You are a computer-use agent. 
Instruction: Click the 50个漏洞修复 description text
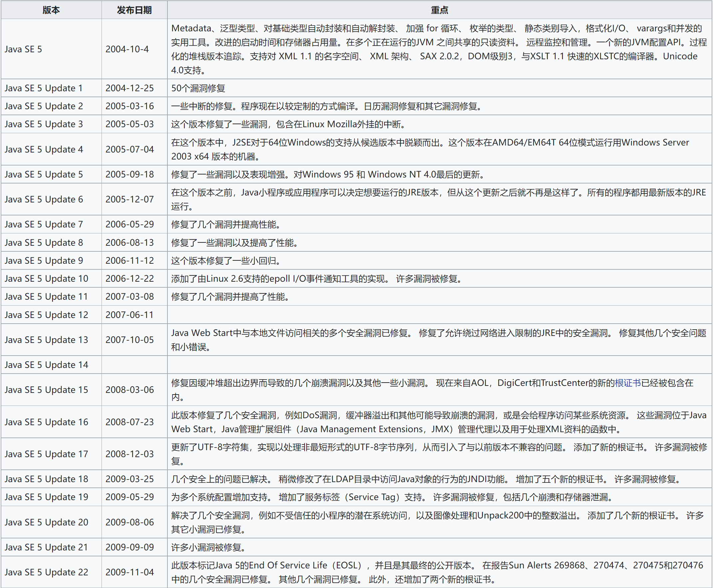click(198, 88)
